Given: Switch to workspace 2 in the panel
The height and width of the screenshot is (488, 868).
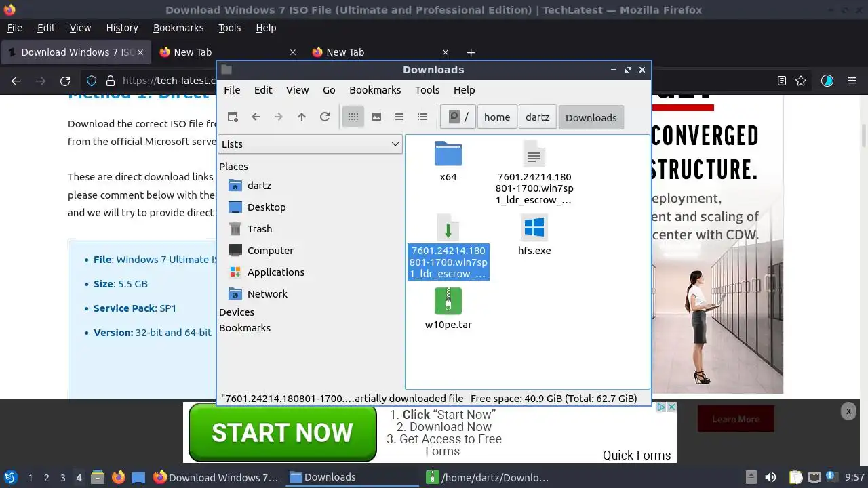Looking at the screenshot, I should (46, 477).
